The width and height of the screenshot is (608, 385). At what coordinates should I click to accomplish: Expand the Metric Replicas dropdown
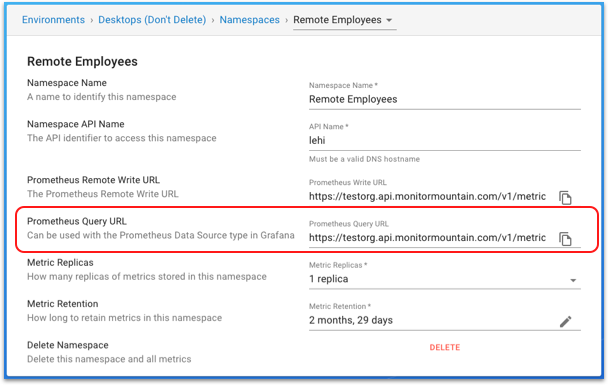[573, 280]
